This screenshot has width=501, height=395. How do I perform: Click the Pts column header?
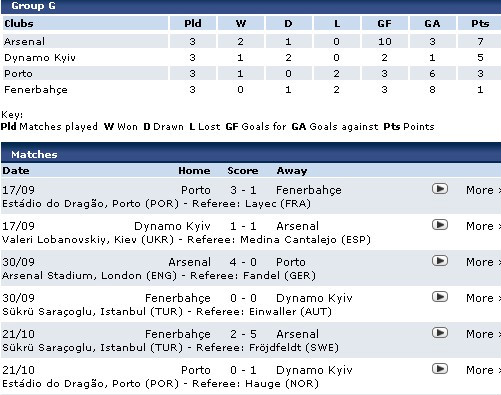480,23
